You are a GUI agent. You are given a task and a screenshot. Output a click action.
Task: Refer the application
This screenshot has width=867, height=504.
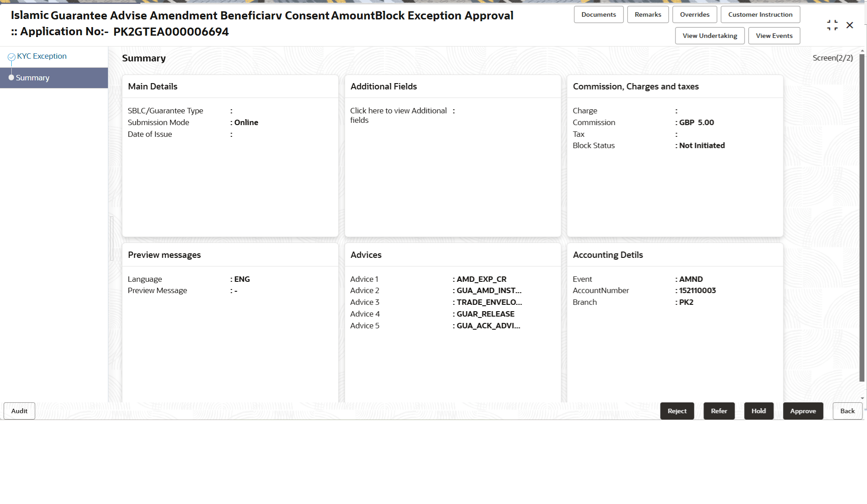click(x=719, y=411)
